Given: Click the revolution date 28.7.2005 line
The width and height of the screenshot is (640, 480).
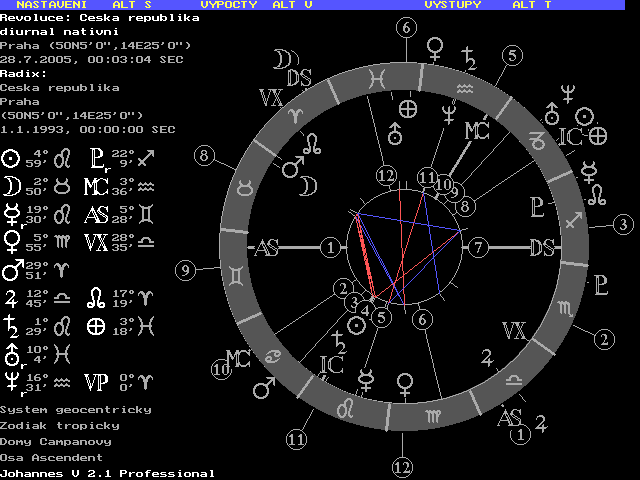Looking at the screenshot, I should tap(92, 59).
